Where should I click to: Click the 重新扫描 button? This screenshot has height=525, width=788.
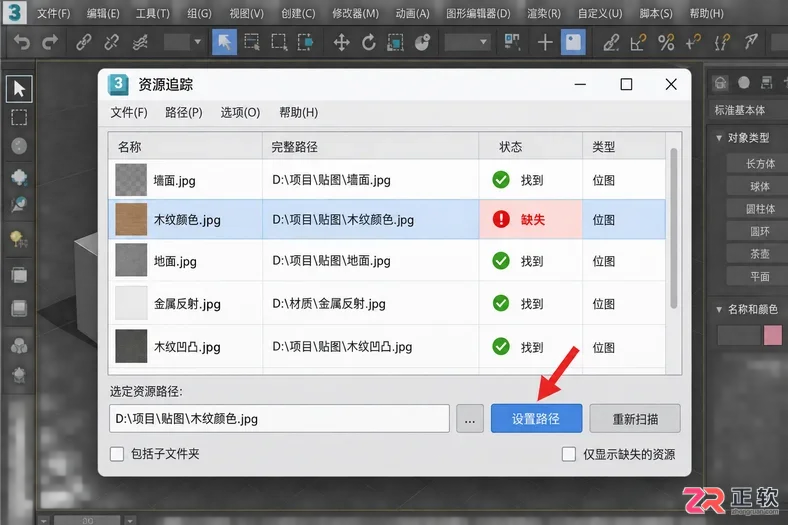tap(635, 418)
